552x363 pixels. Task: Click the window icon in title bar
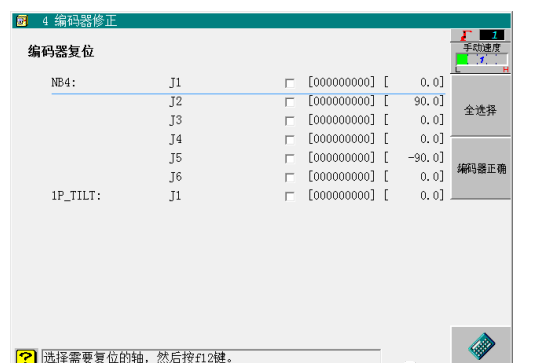(22, 21)
